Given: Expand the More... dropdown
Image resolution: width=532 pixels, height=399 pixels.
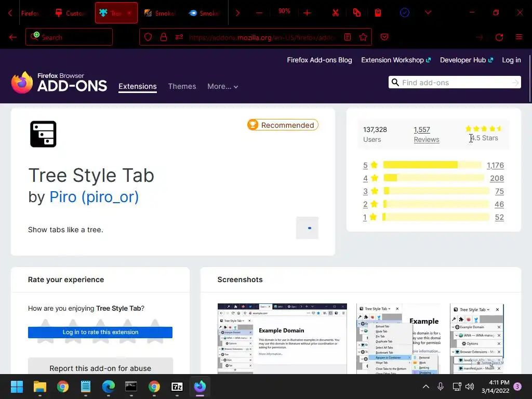Looking at the screenshot, I should [222, 87].
